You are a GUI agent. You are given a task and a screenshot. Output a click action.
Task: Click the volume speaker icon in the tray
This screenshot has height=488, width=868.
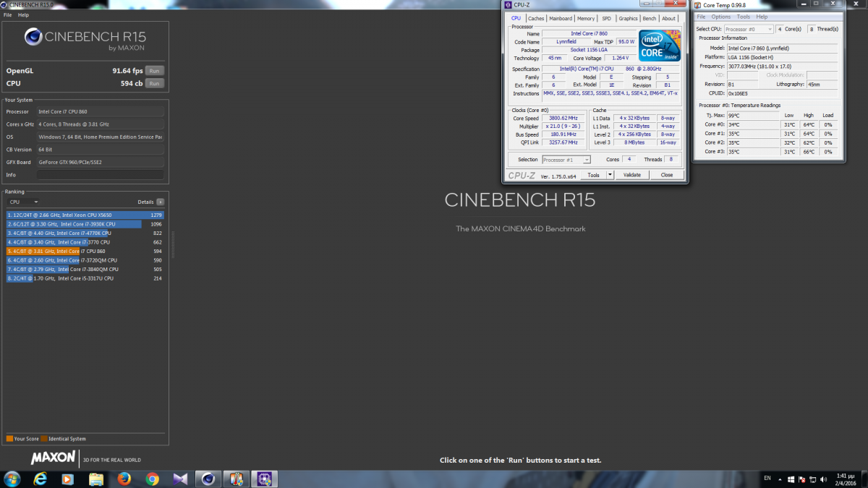click(x=822, y=479)
